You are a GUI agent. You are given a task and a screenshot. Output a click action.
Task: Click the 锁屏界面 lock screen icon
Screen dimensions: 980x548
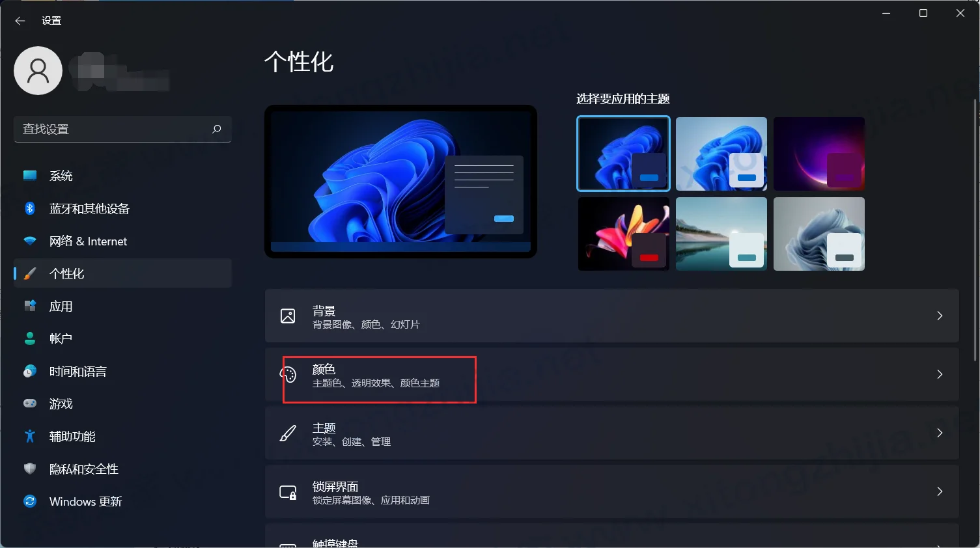(288, 492)
